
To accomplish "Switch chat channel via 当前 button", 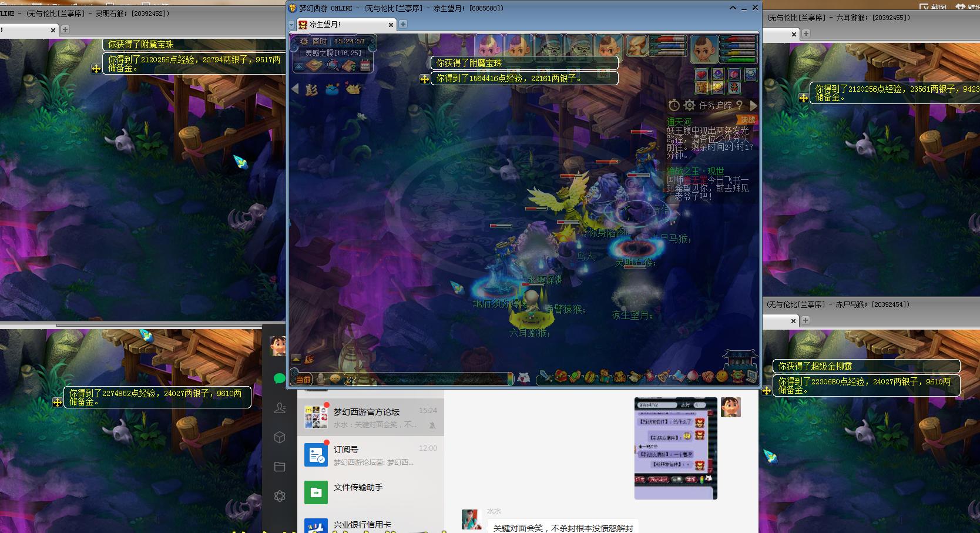I will click(x=304, y=380).
